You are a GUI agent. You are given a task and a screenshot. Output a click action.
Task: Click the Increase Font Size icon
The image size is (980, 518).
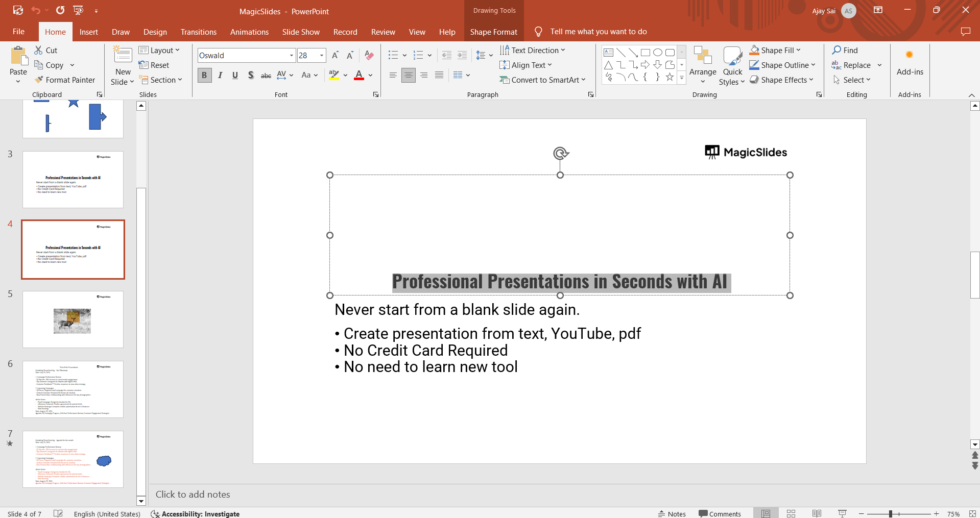tap(335, 56)
